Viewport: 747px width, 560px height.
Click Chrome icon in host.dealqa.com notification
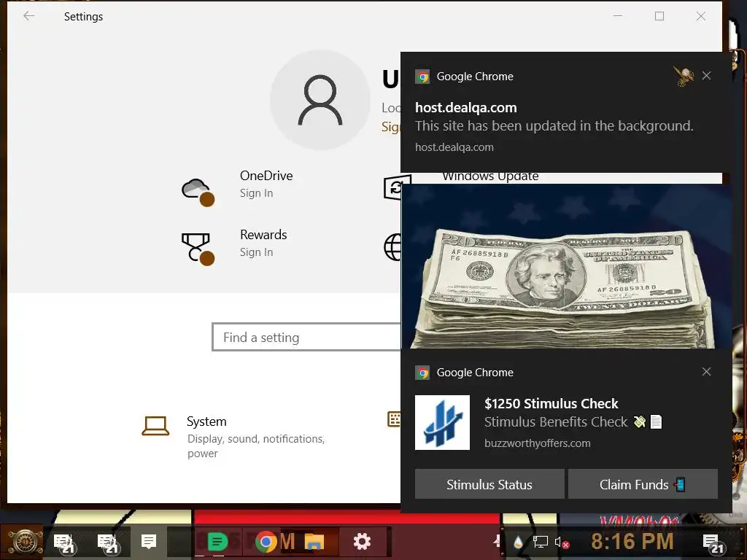click(422, 77)
